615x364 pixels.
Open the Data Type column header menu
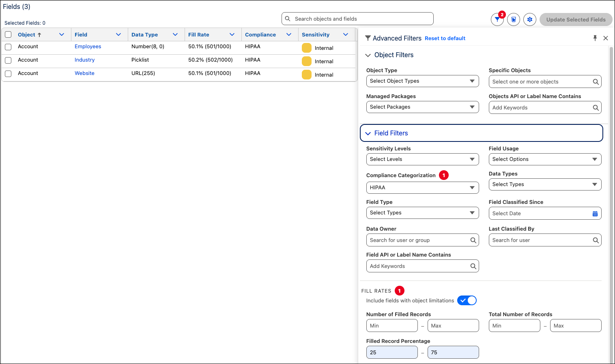[175, 34]
